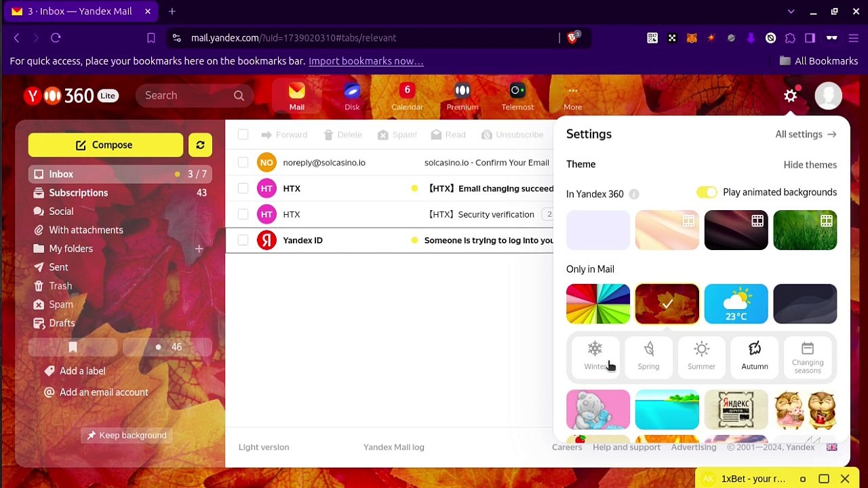Open the Yandex Mail service icon
Viewport: 868px width, 488px height.
point(296,96)
